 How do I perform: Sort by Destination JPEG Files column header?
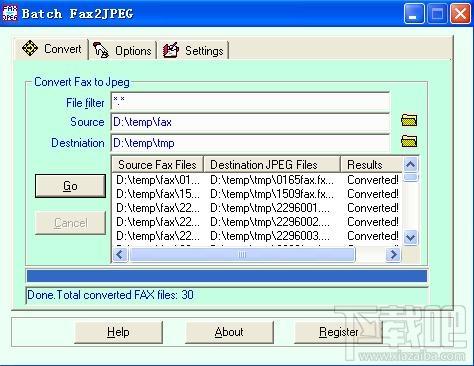272,165
